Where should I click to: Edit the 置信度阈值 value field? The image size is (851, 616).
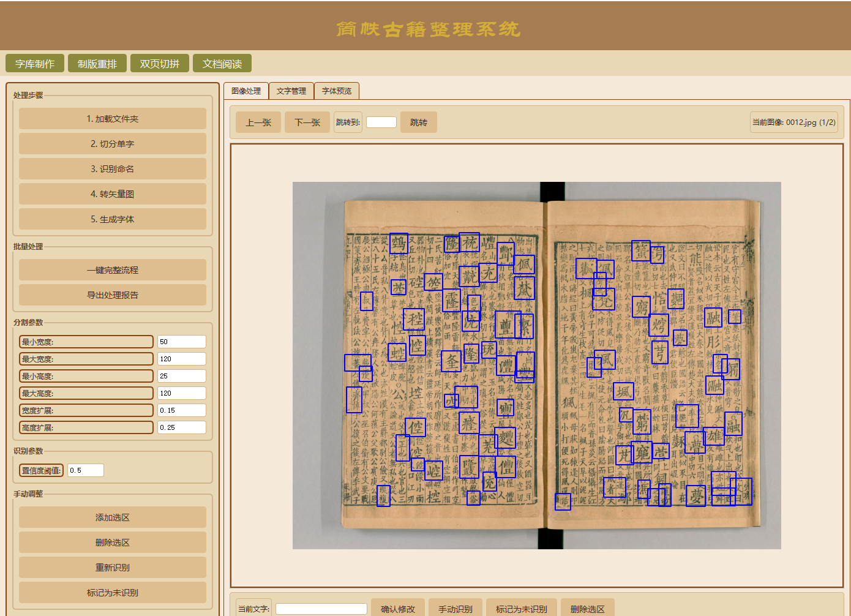pos(86,470)
